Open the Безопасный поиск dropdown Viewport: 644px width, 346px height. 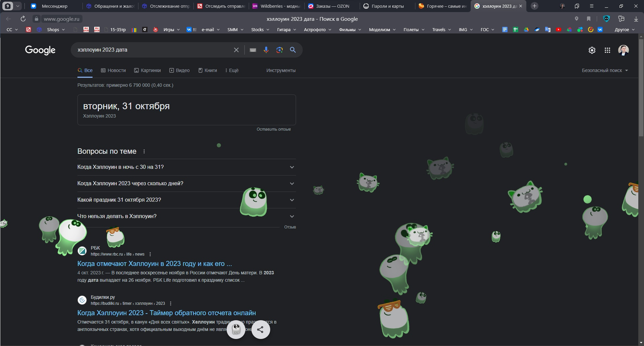pyautogui.click(x=605, y=70)
